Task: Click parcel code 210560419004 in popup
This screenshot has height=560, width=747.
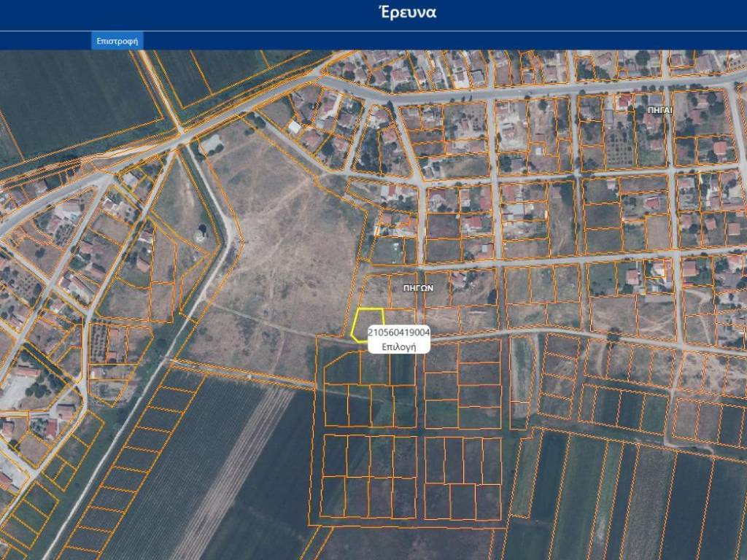Action: [x=398, y=332]
